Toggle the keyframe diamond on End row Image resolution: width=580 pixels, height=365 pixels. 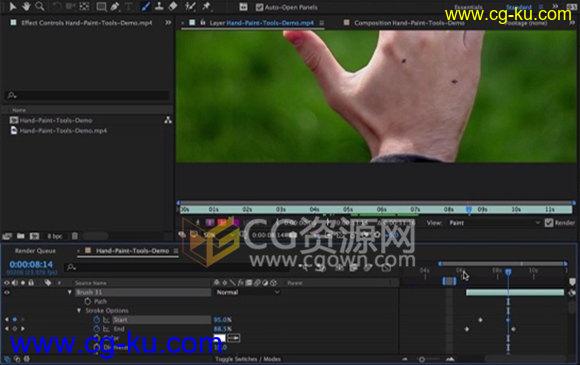tap(15, 328)
